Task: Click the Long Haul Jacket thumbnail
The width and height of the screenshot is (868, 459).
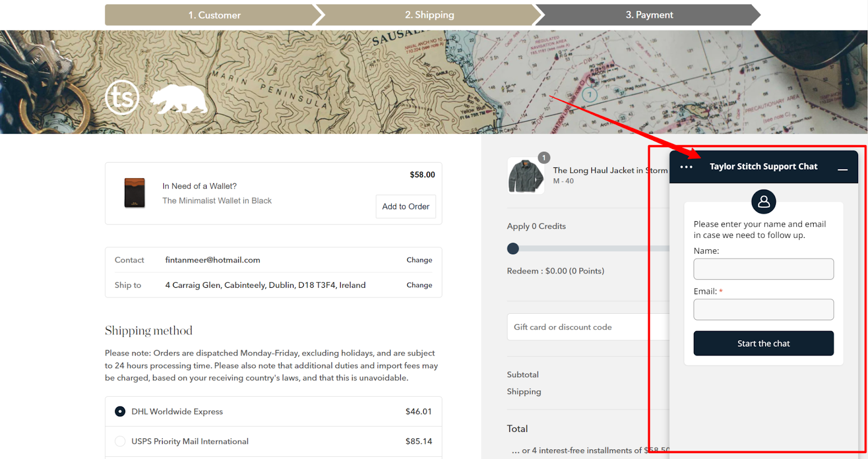Action: (526, 176)
